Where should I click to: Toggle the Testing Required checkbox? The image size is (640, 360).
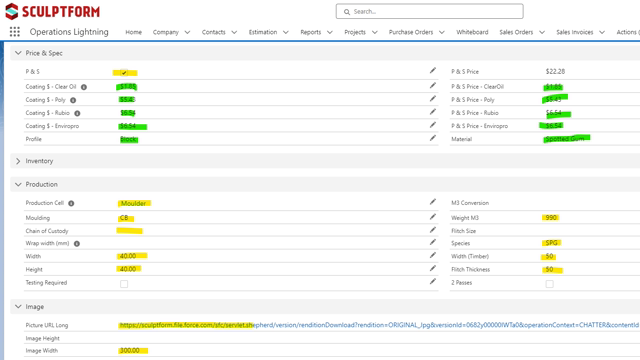[124, 284]
